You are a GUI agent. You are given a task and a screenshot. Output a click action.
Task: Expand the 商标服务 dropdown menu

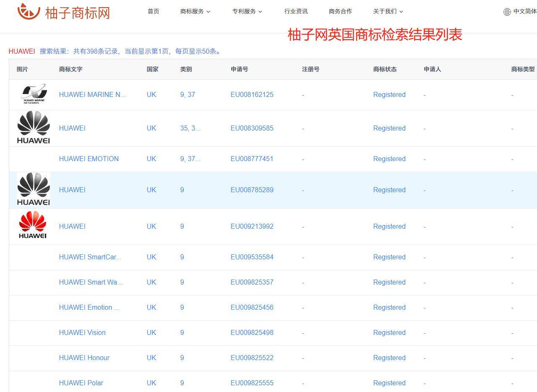tap(195, 11)
